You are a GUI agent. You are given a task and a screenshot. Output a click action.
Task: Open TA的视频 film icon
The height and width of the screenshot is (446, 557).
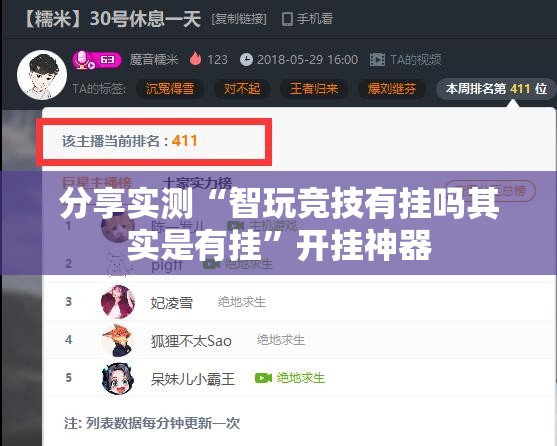pyautogui.click(x=377, y=60)
